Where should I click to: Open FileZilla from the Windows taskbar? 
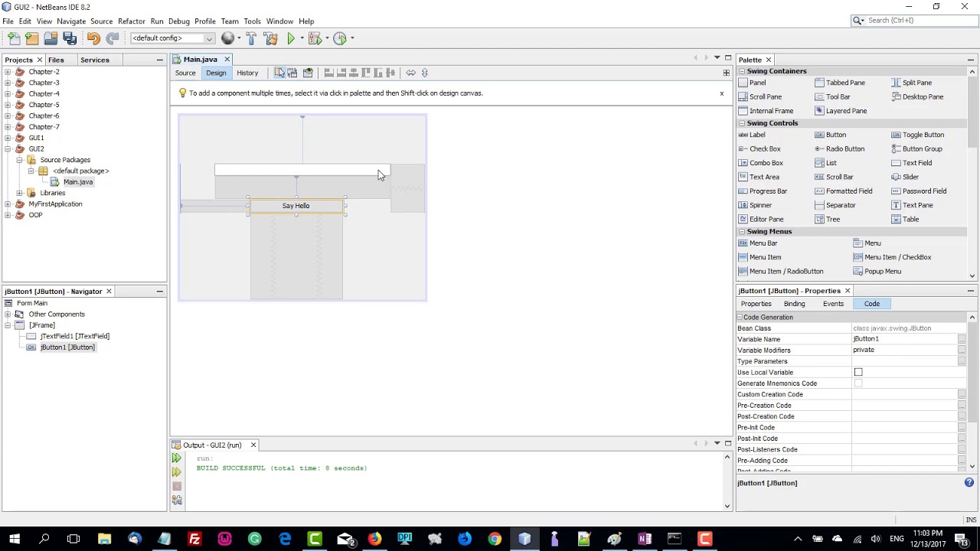click(194, 539)
